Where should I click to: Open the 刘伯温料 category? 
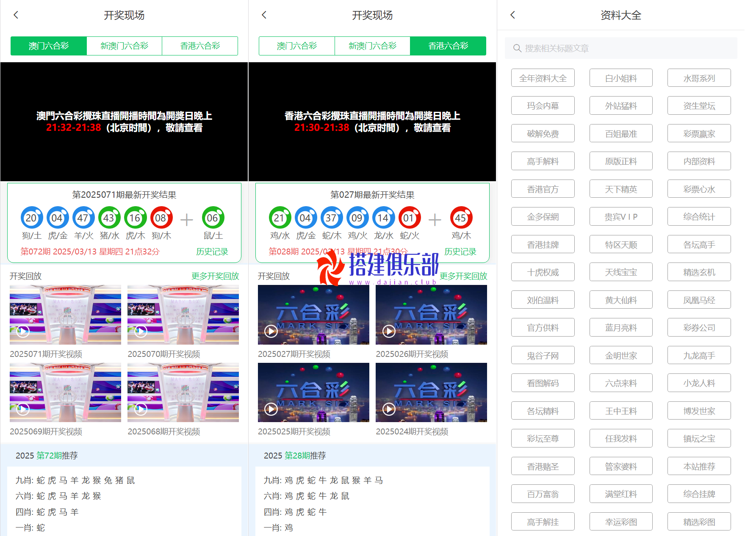(x=543, y=300)
